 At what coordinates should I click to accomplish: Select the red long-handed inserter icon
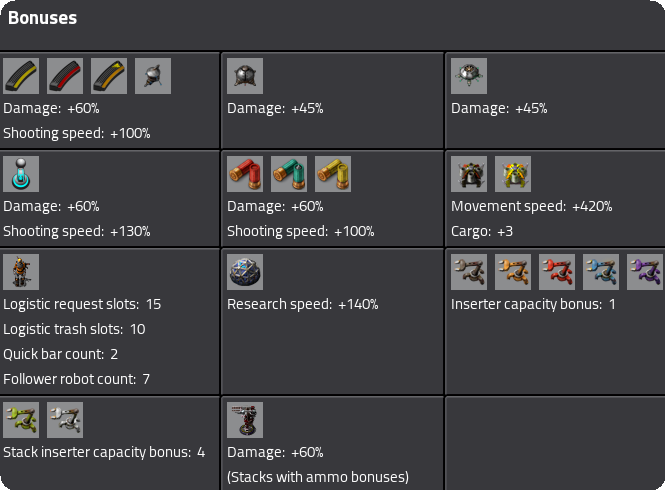557,272
